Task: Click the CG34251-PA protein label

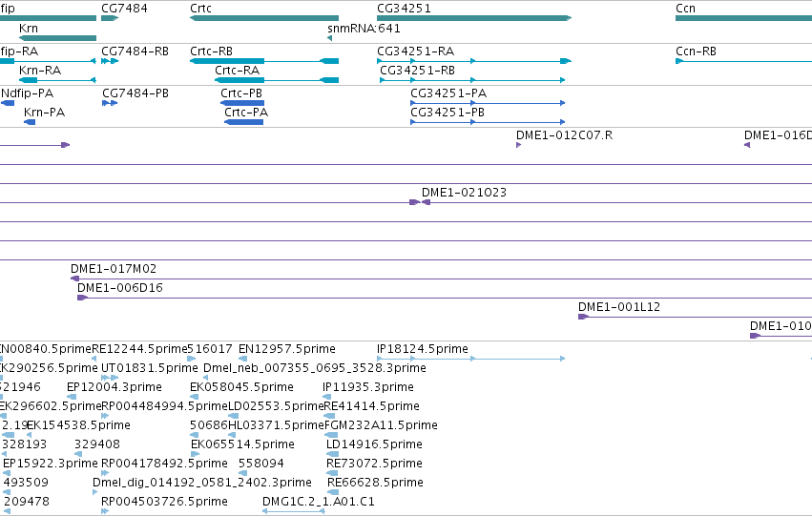Action: click(448, 93)
